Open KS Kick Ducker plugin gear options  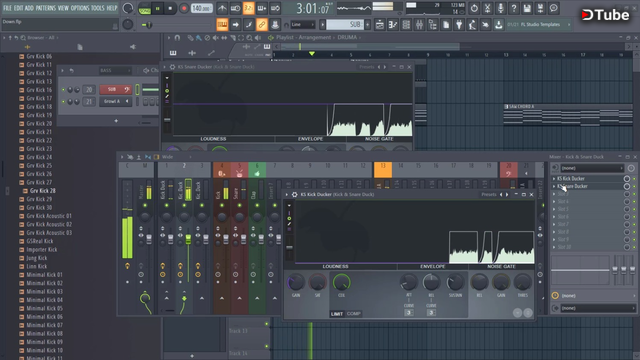(x=294, y=195)
